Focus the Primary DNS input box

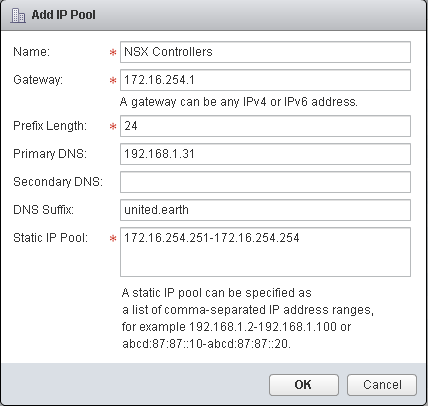click(265, 154)
